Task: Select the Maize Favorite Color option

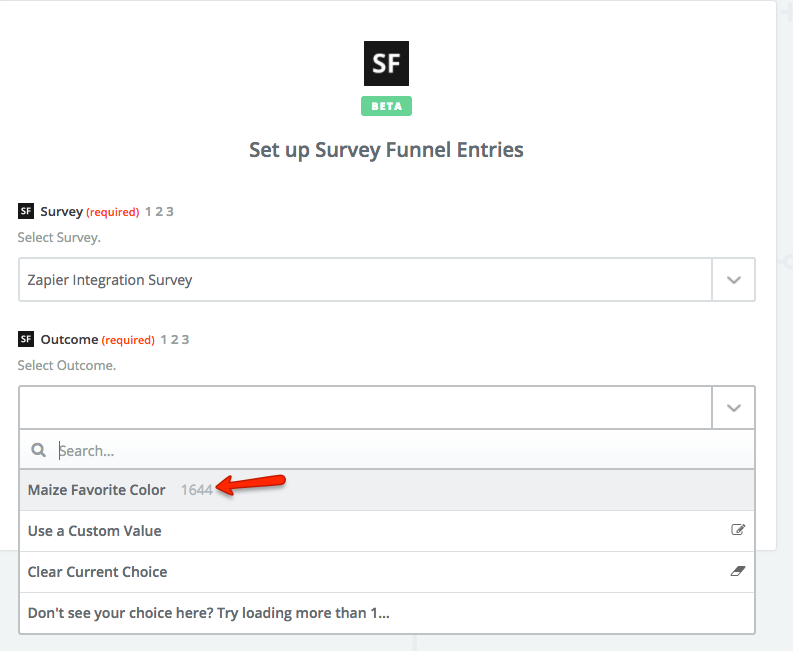Action: (97, 490)
